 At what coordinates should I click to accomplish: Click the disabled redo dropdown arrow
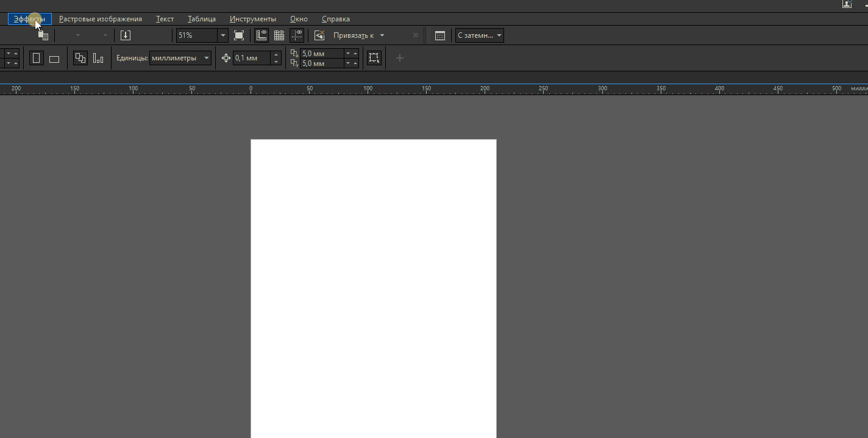[105, 35]
